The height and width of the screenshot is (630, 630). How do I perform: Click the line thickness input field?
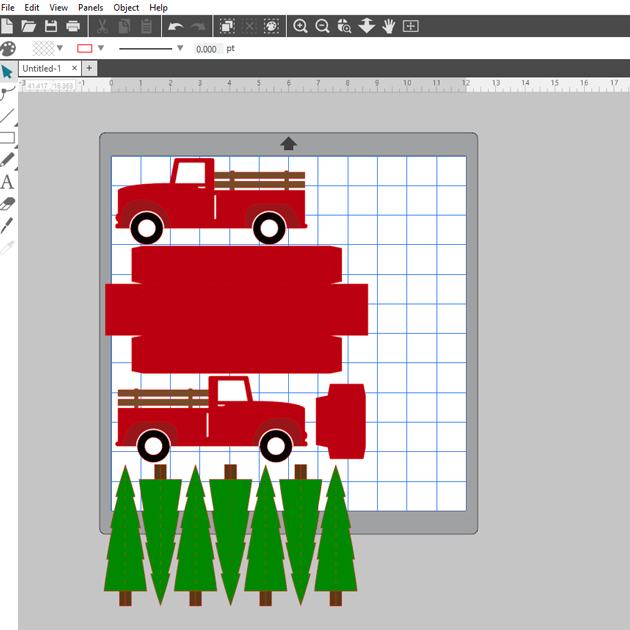tap(207, 49)
